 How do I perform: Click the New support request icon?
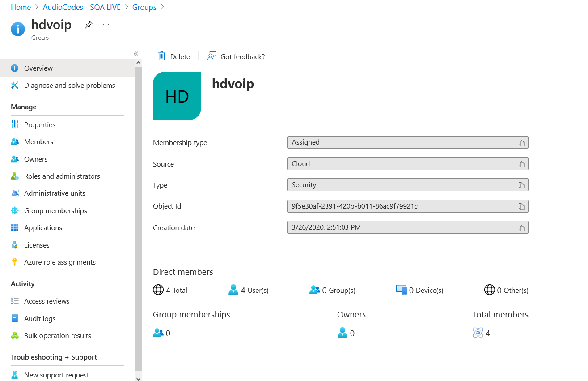(15, 375)
